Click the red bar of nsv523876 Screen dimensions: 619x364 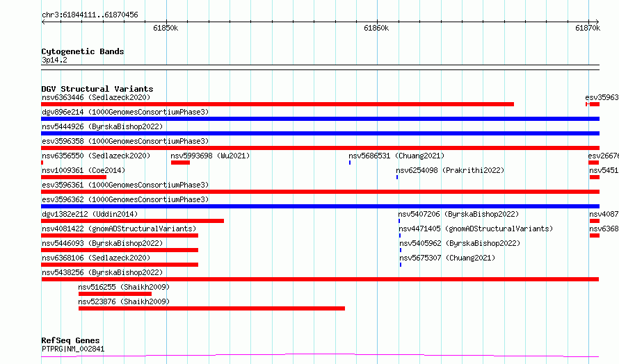click(211, 308)
